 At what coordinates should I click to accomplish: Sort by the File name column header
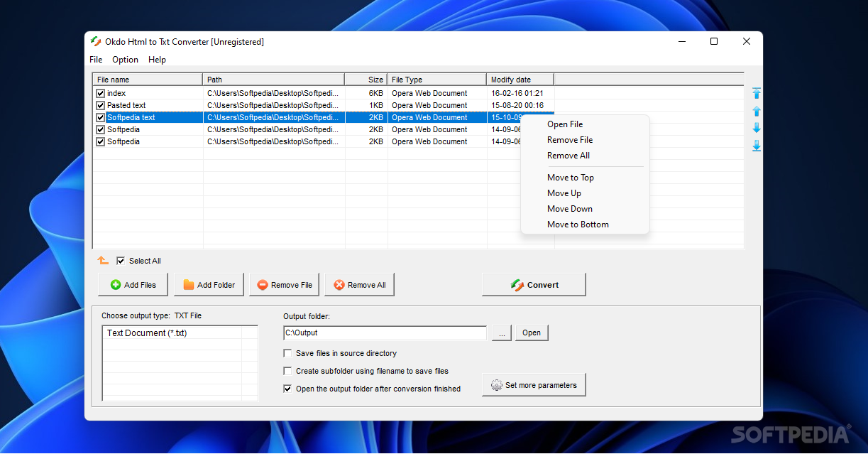pos(148,80)
